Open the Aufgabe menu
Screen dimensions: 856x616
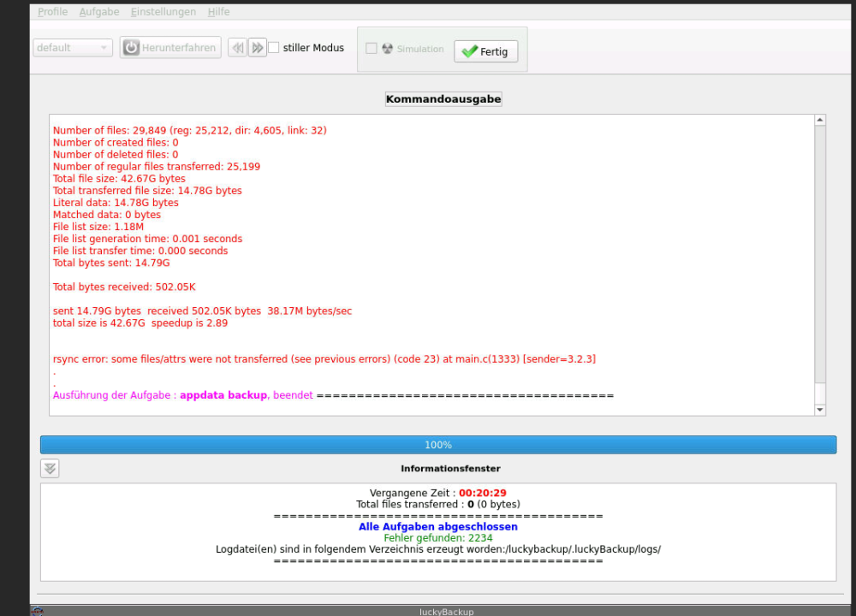click(x=98, y=11)
